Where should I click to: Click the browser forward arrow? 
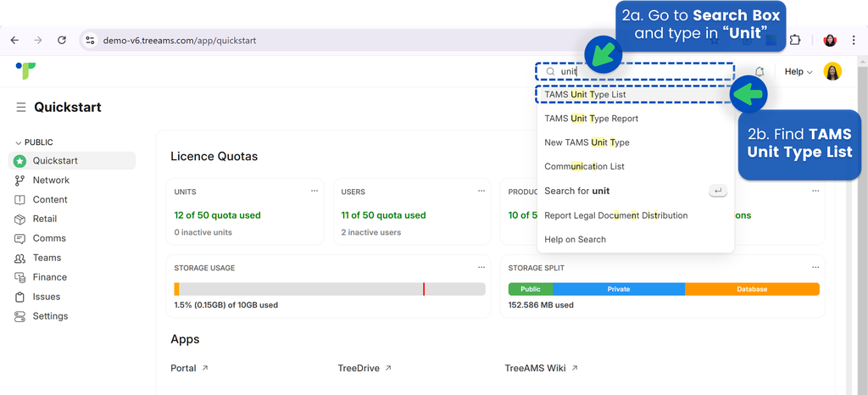pyautogui.click(x=37, y=41)
